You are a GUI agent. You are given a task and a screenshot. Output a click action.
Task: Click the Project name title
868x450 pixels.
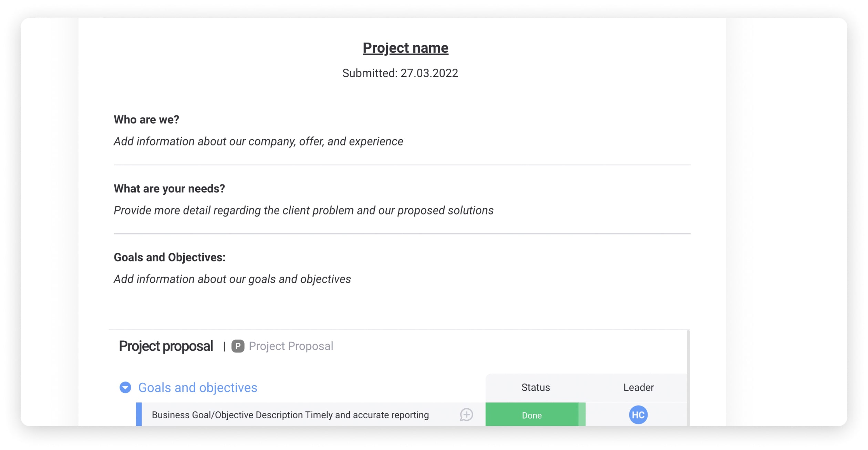click(405, 48)
